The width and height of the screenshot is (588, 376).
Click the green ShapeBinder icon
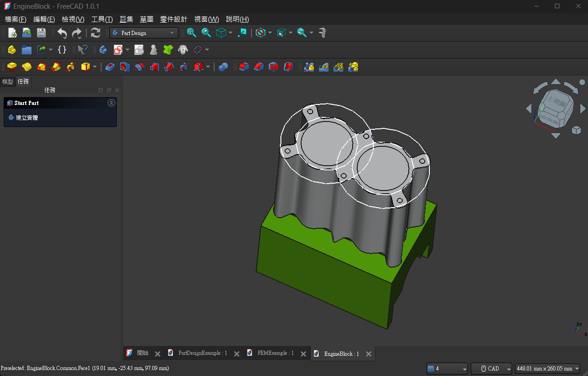168,50
